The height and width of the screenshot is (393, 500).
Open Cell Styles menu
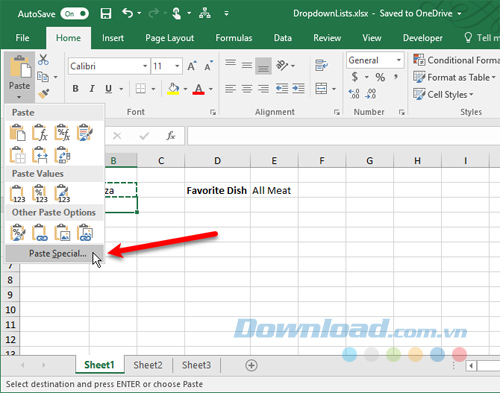point(443,95)
